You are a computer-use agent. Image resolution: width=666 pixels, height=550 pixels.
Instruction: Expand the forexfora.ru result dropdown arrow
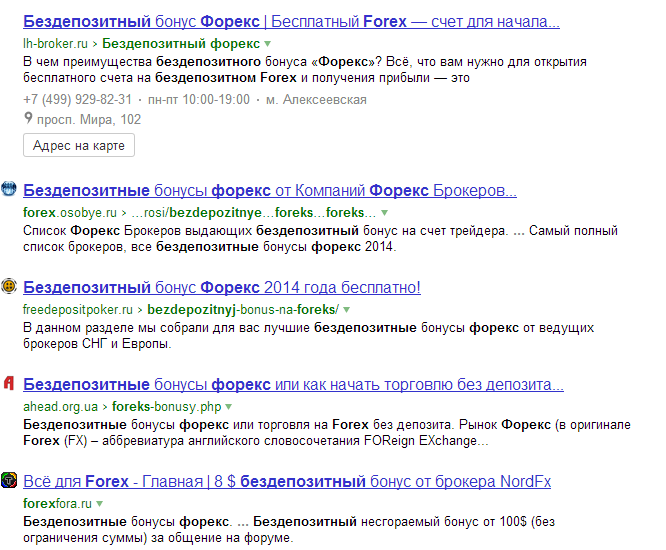[x=99, y=504]
